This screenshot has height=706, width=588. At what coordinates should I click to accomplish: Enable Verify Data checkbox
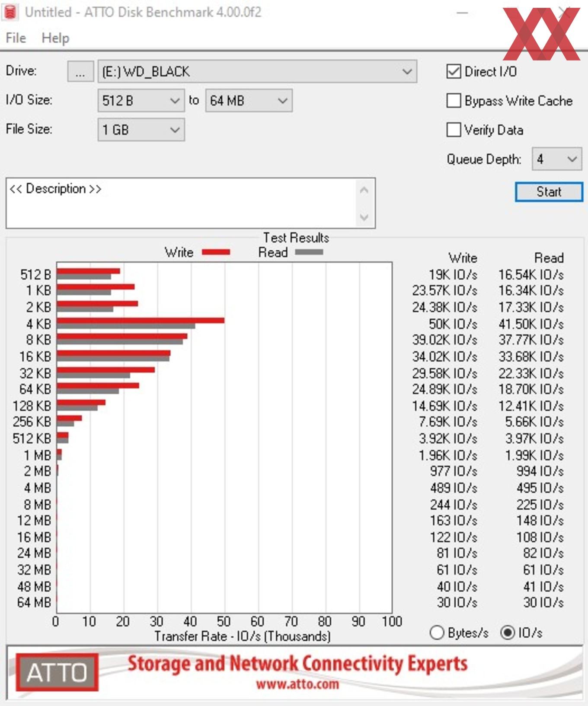point(454,130)
